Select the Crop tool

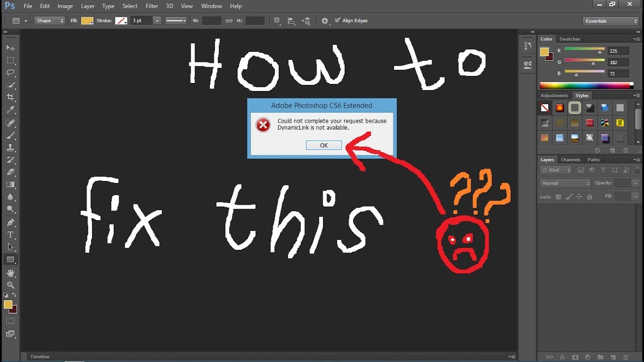[10, 97]
